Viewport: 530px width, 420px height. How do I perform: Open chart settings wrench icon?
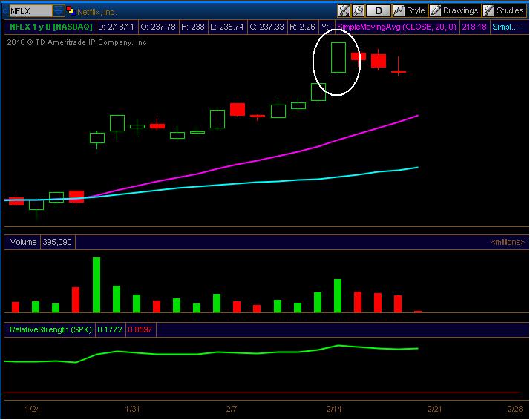[357, 11]
